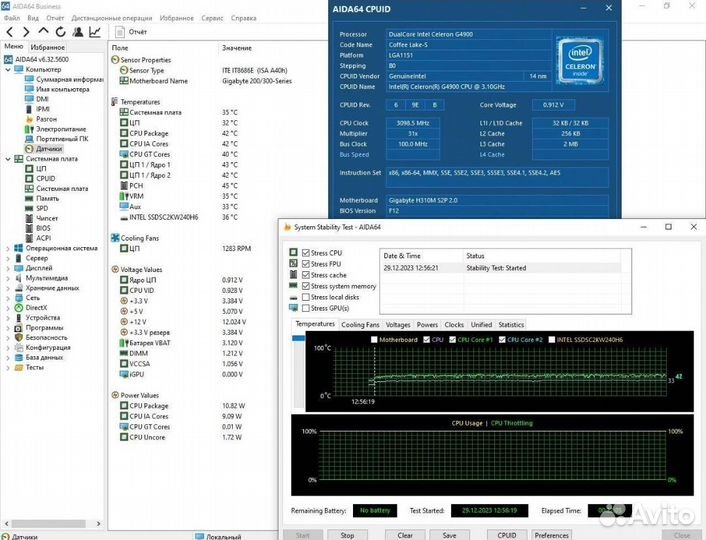Click the Intel Celeron logo in CPUID
Image resolution: width=706 pixels, height=540 pixels.
click(579, 61)
